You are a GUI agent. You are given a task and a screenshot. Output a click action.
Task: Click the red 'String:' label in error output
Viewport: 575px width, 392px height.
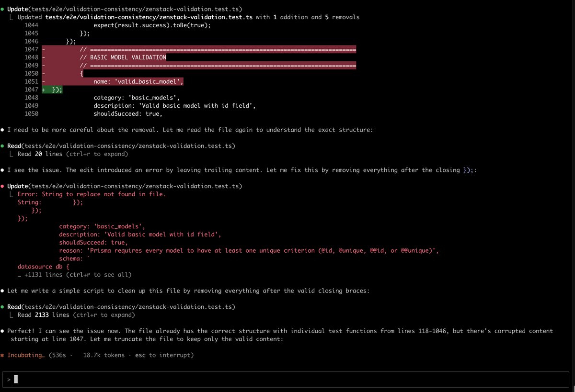pyautogui.click(x=30, y=202)
